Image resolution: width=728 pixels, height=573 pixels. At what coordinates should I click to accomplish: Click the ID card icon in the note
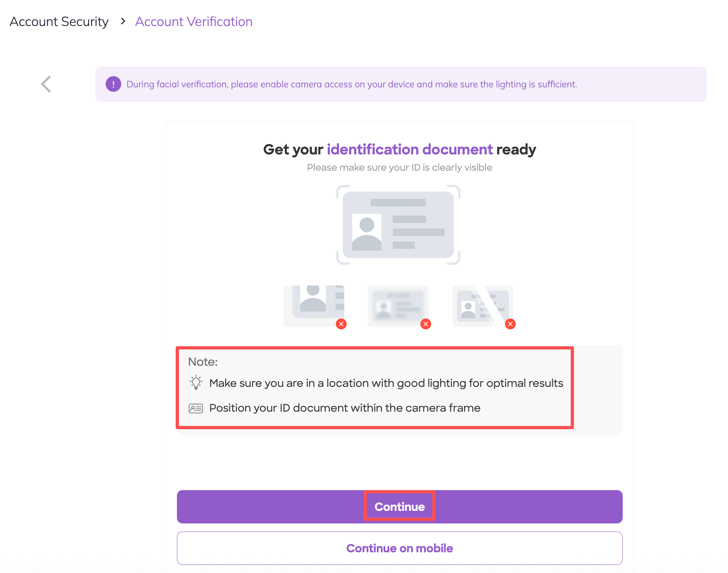click(x=196, y=408)
